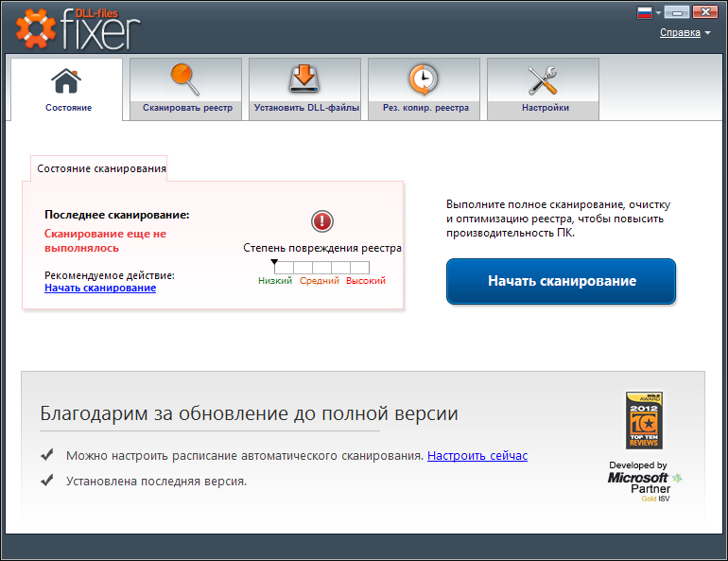Click the Высокий level label
The image size is (728, 561).
coord(365,280)
